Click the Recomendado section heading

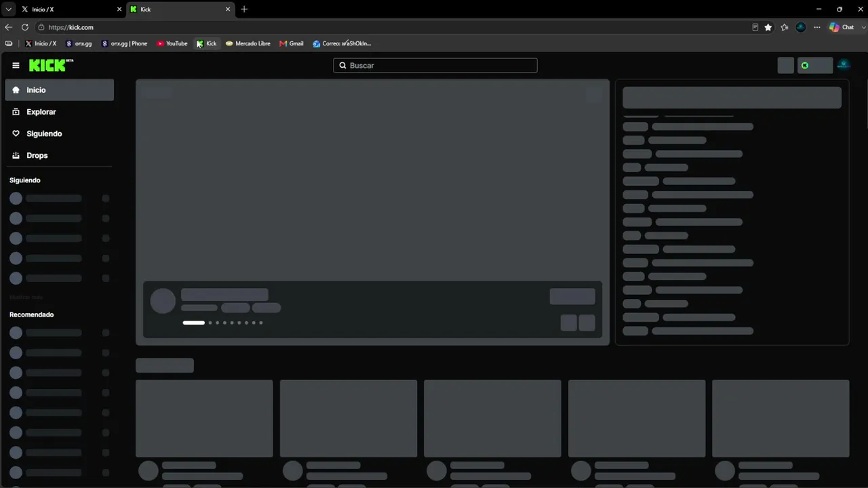click(31, 314)
